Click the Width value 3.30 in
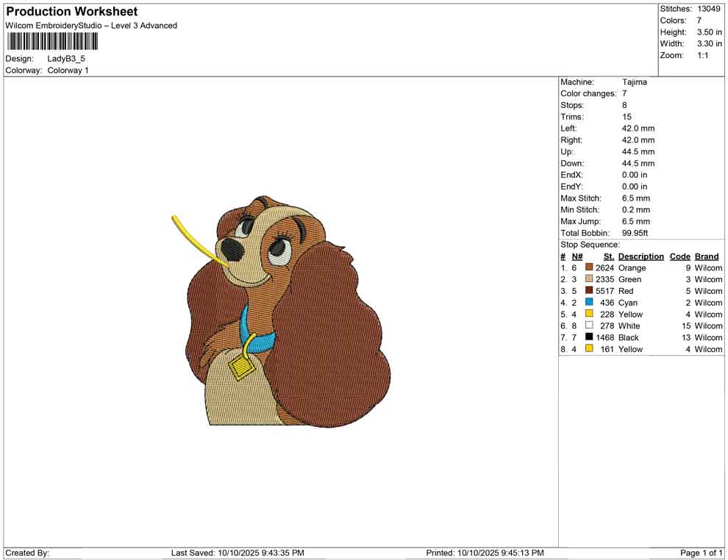Viewport: 728px width, 560px height. click(709, 43)
